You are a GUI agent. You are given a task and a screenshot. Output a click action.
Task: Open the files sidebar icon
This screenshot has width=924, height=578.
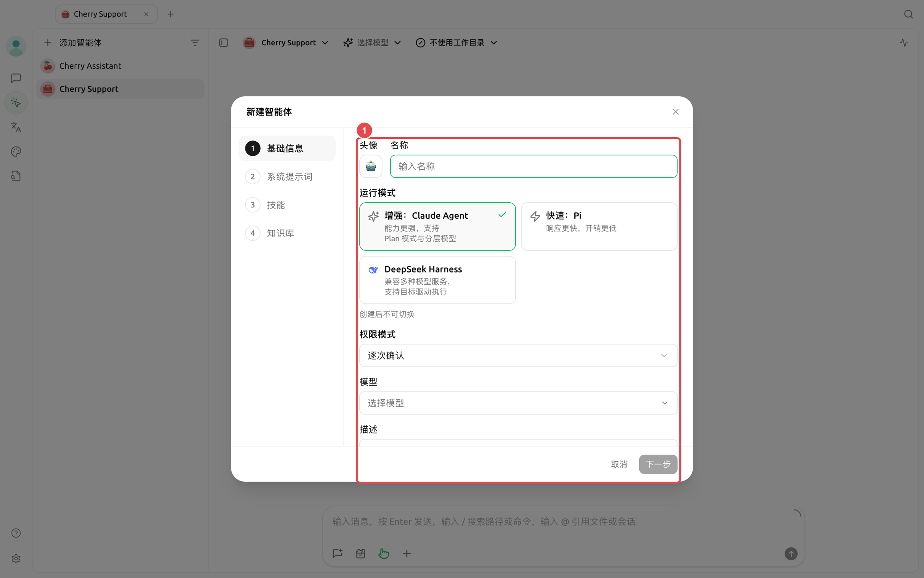point(16,176)
